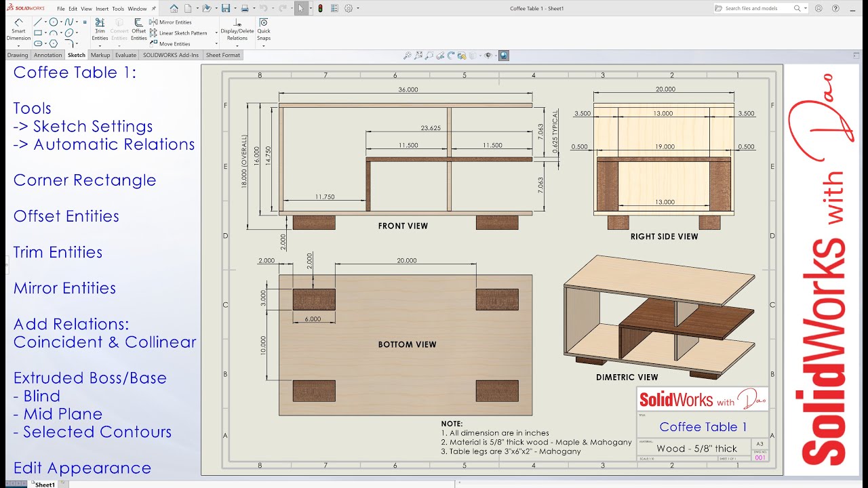
Task: Select the Point sketch tool
Action: [85, 22]
